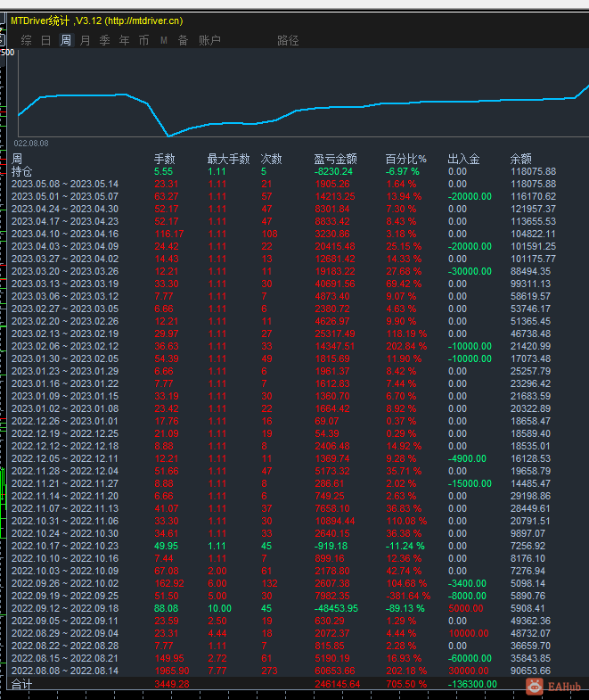Click the 022.08.08 chart date label
The image size is (589, 700).
tap(31, 144)
